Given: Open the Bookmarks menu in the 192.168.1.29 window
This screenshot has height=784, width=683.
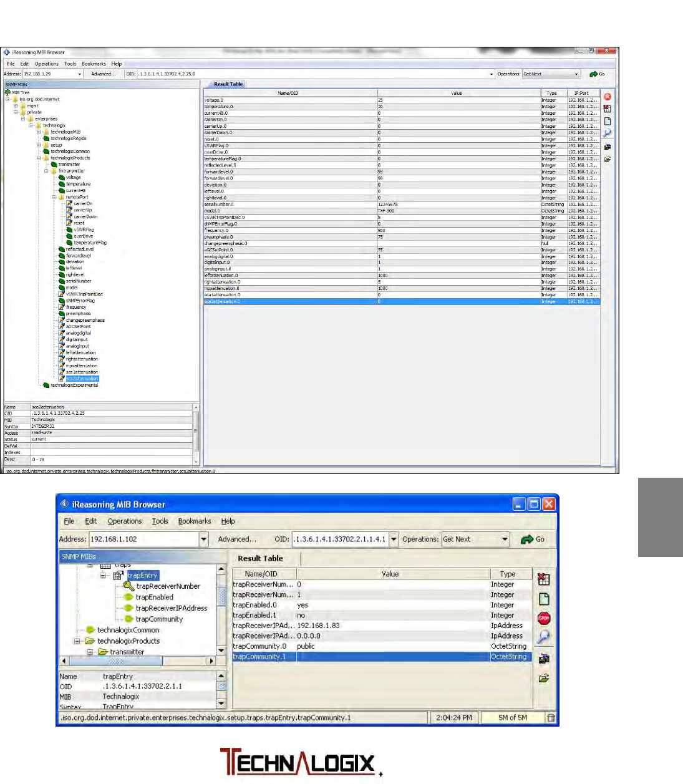Looking at the screenshot, I should point(94,64).
